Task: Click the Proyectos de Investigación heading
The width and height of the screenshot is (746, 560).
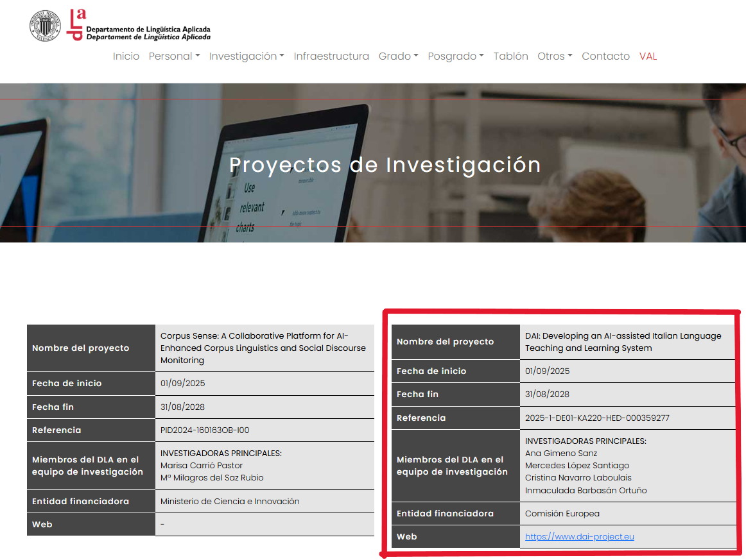Action: point(385,165)
